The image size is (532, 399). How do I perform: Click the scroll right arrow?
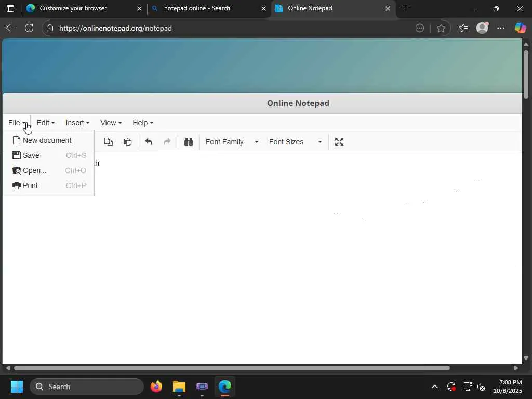point(516,368)
